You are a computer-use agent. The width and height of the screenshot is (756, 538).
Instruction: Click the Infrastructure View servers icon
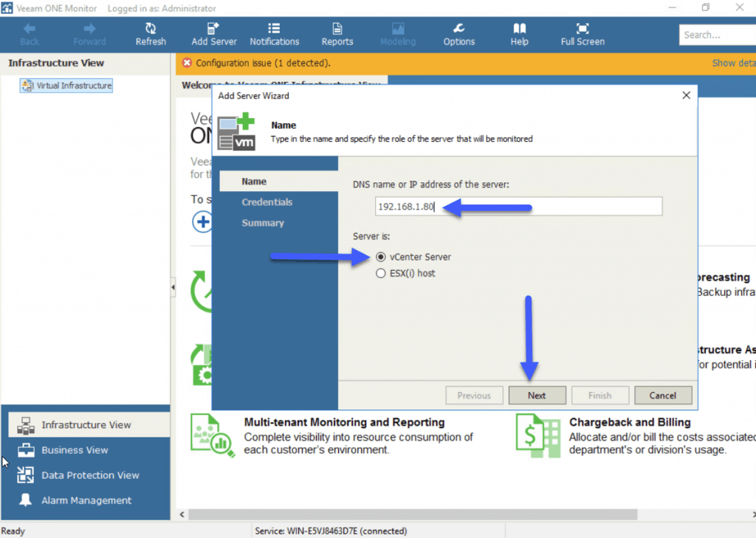point(26,425)
